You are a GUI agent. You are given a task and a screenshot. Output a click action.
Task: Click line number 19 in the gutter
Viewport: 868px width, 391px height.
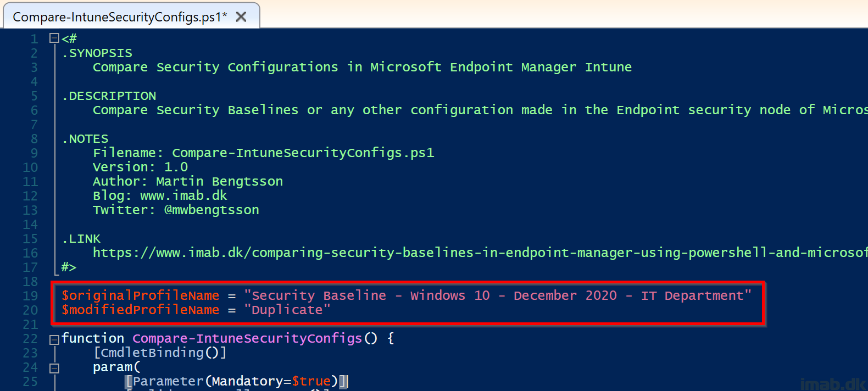(x=30, y=296)
